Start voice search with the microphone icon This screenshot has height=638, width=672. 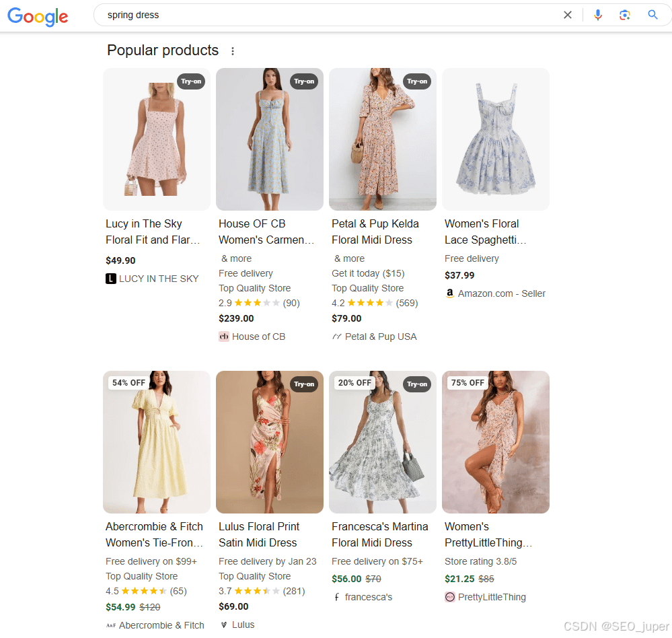[x=598, y=15]
